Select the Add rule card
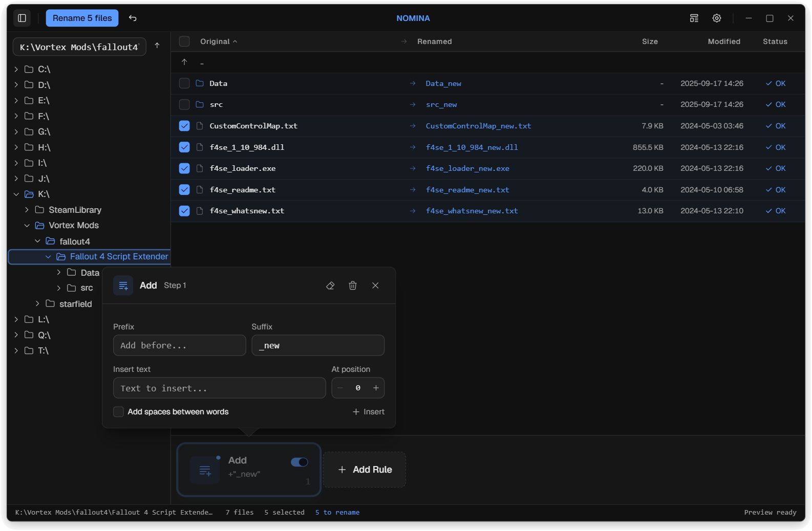The width and height of the screenshot is (812, 531). point(249,470)
